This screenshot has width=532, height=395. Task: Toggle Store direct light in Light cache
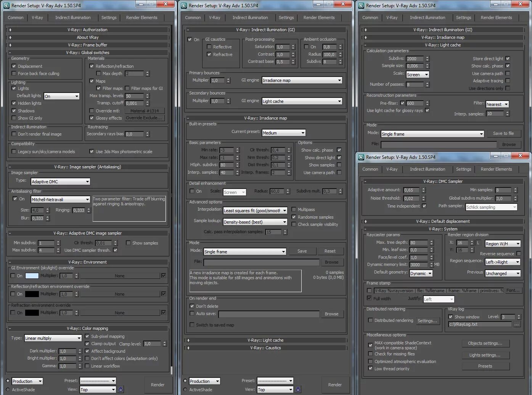[x=508, y=59]
